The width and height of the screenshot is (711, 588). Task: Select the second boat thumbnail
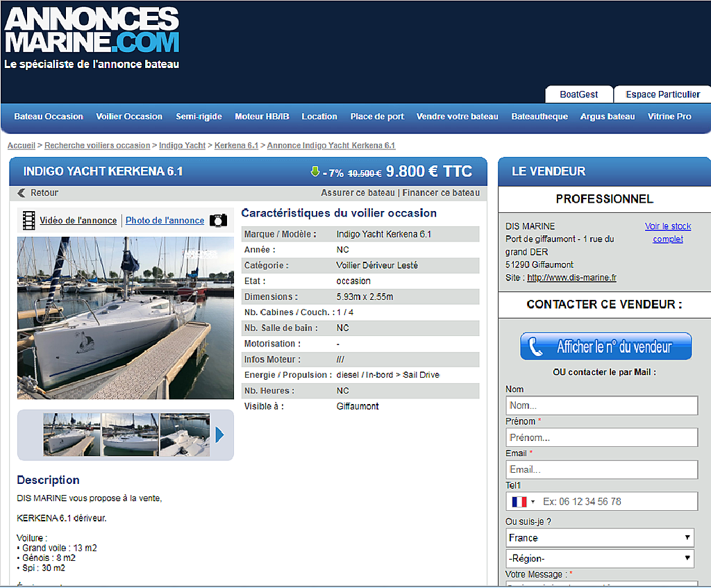pos(131,435)
